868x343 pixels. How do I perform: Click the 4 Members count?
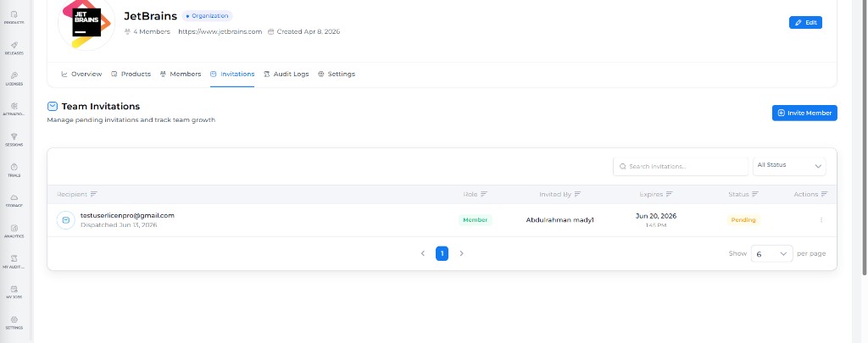point(147,31)
